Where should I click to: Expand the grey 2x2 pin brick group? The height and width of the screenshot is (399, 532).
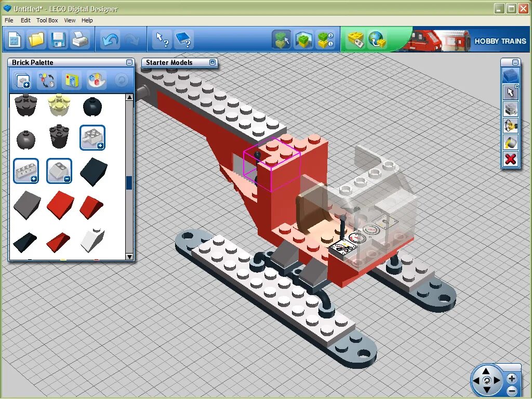(92, 138)
